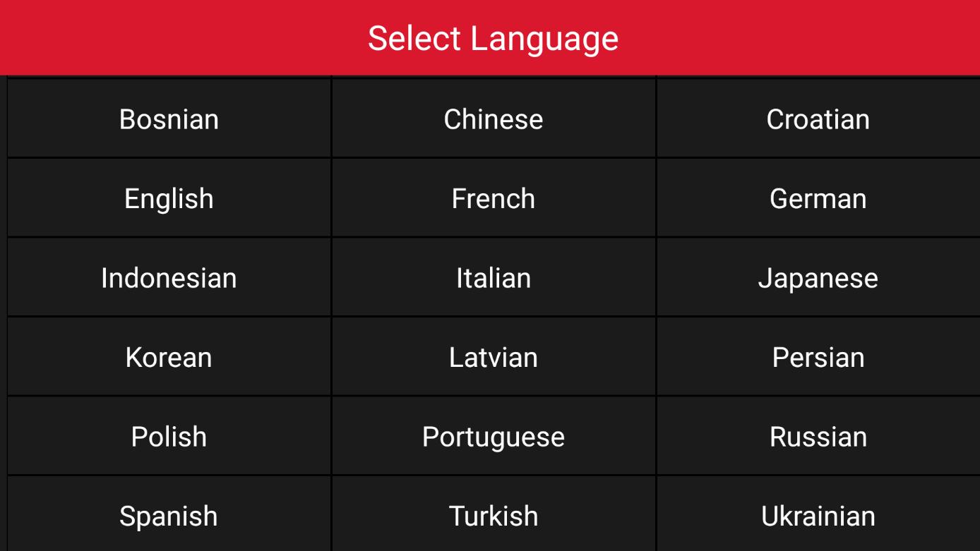
Task: Choose the Chinese language option
Action: (494, 119)
